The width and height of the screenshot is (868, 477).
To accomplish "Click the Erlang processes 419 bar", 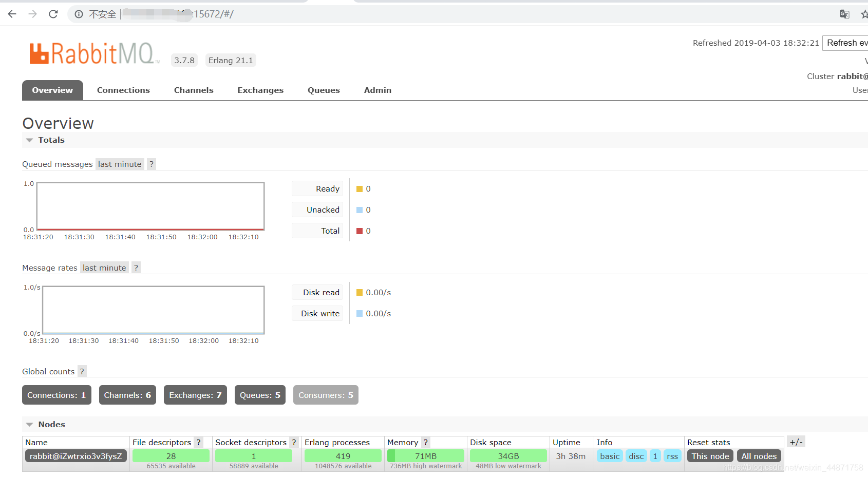I will pos(343,456).
